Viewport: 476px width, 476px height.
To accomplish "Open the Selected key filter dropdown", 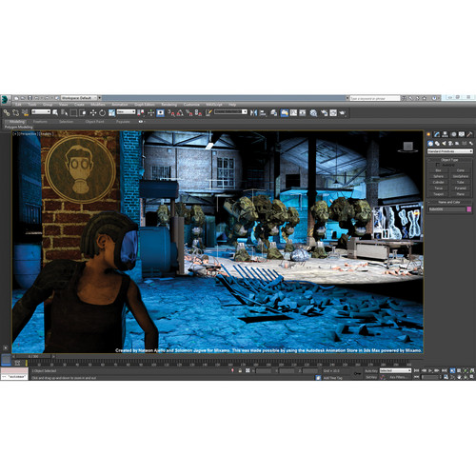I will (x=395, y=370).
